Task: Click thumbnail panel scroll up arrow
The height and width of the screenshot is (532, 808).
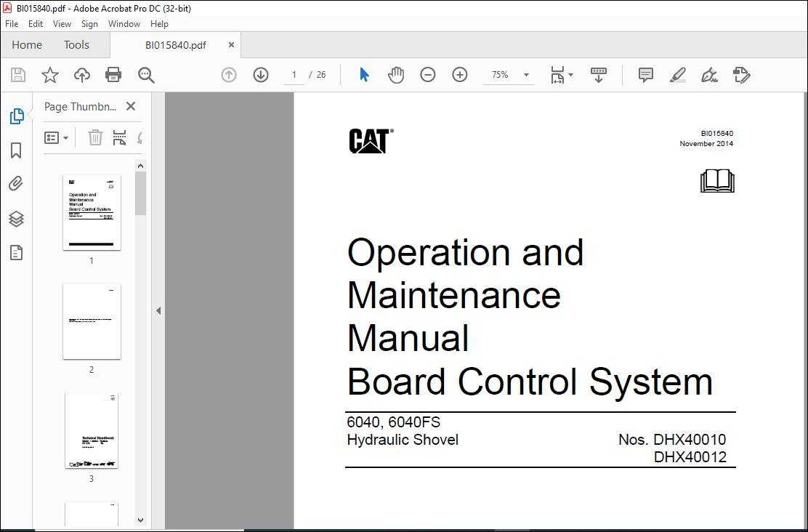Action: (x=141, y=166)
